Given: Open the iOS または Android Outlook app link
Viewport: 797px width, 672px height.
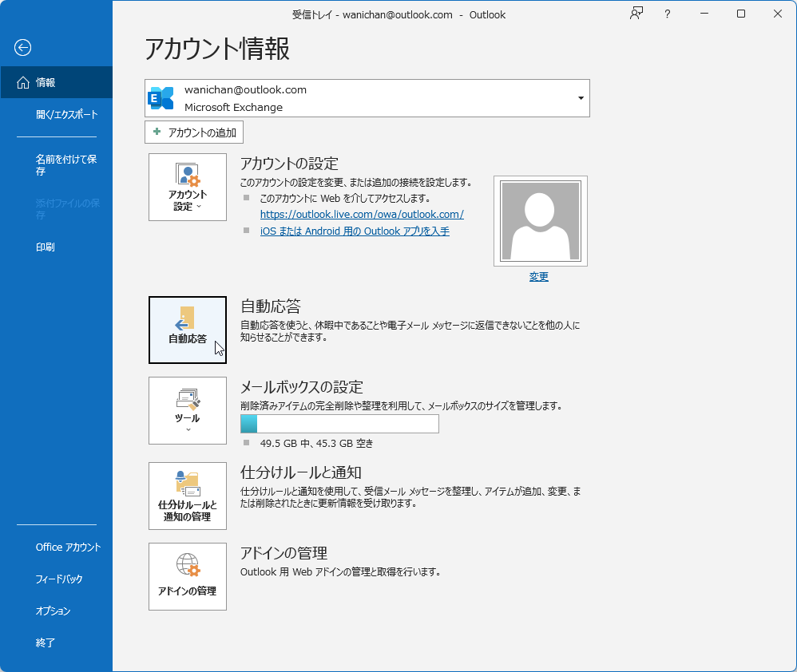Looking at the screenshot, I should [x=355, y=231].
